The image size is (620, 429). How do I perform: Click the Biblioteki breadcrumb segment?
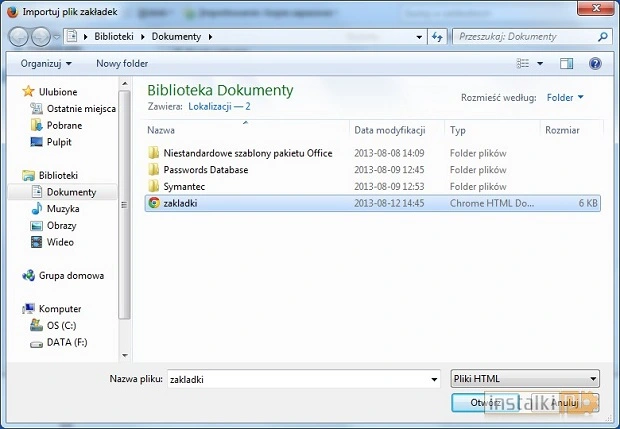114,37
